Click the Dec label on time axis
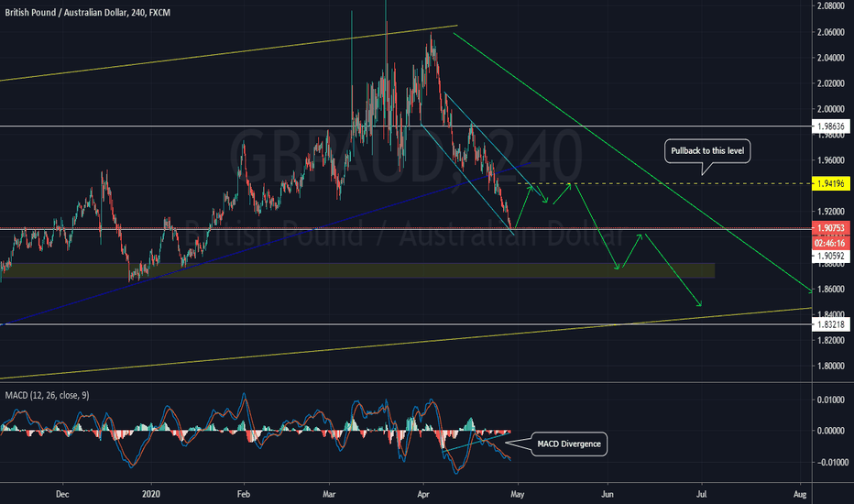 62,494
